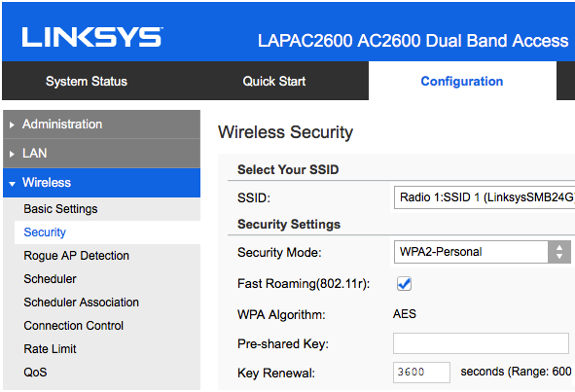Click the Security Mode stepper arrows
This screenshot has width=575, height=392.
pyautogui.click(x=559, y=252)
